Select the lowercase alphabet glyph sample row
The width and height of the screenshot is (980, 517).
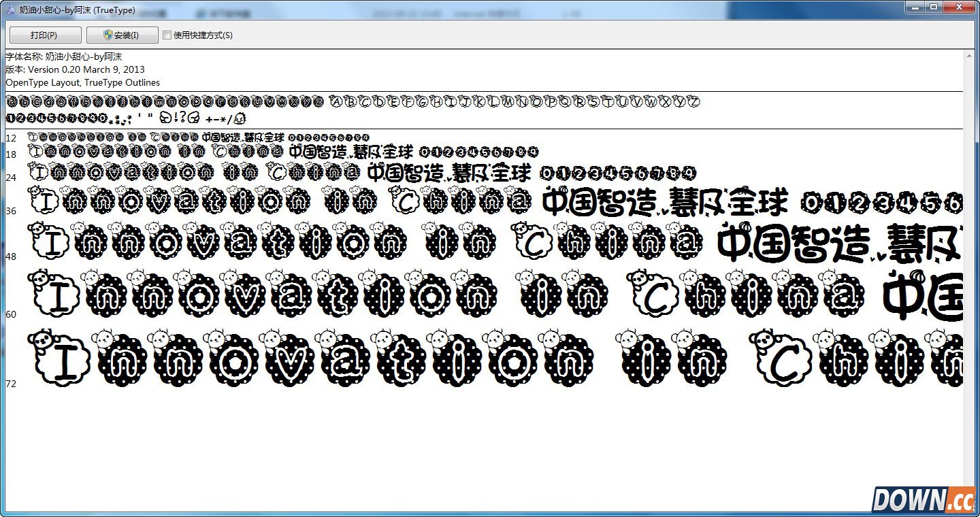point(163,101)
